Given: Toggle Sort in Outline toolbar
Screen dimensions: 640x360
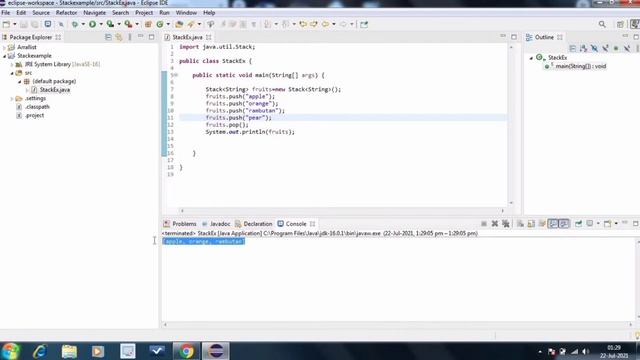Looking at the screenshot, I should click(x=584, y=49).
